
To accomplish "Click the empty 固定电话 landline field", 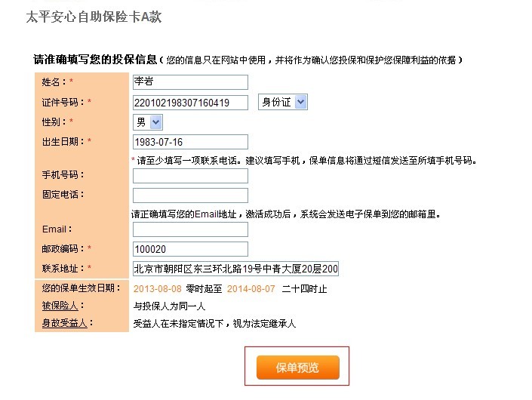I will (190, 195).
